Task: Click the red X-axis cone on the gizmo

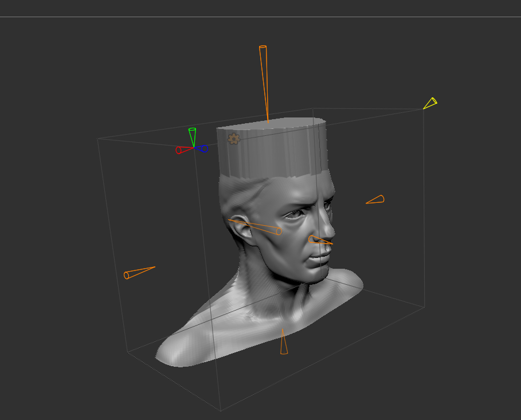Action: tap(184, 150)
